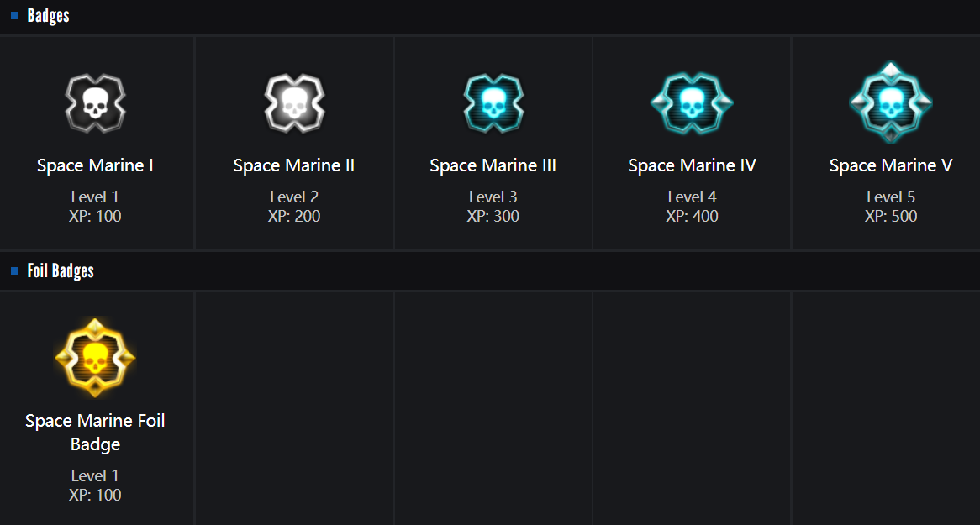
Task: Click the Level 3 label
Action: tap(493, 197)
